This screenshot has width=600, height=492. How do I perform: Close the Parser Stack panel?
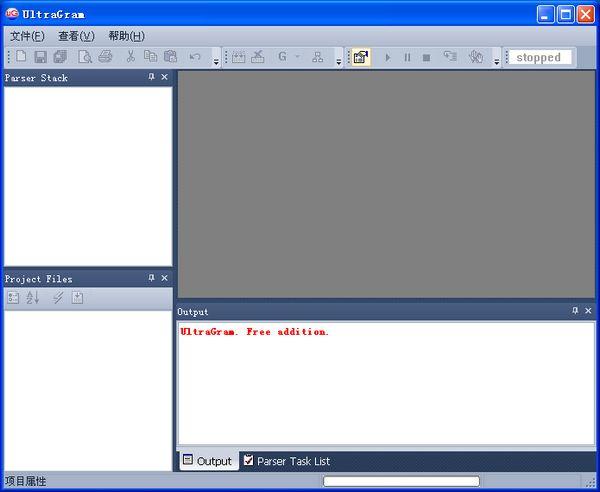coord(165,77)
